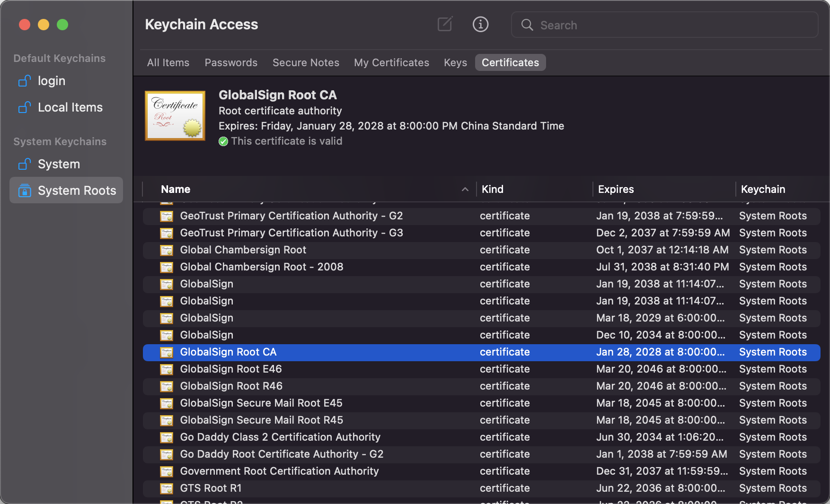Click the System Roots locked keychain icon
Screen dimensions: 830x504
tap(25, 191)
